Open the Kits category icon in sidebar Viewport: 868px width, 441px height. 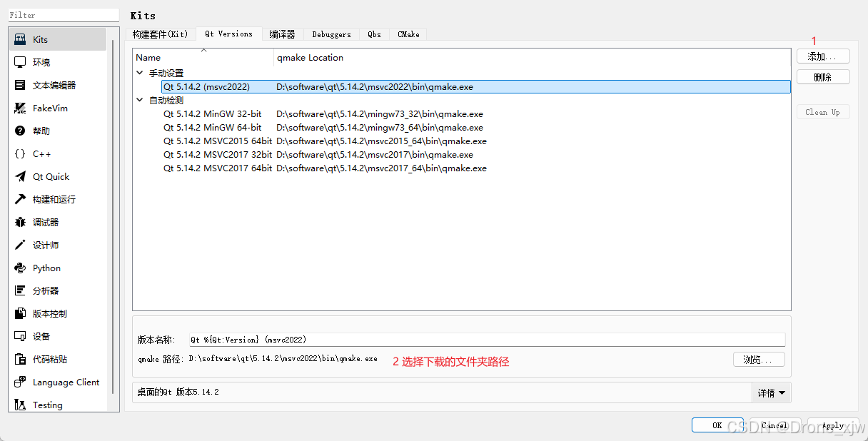point(20,39)
